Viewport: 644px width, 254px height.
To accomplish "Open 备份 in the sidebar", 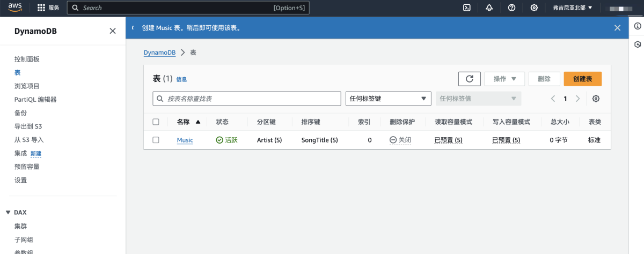I will pos(20,113).
